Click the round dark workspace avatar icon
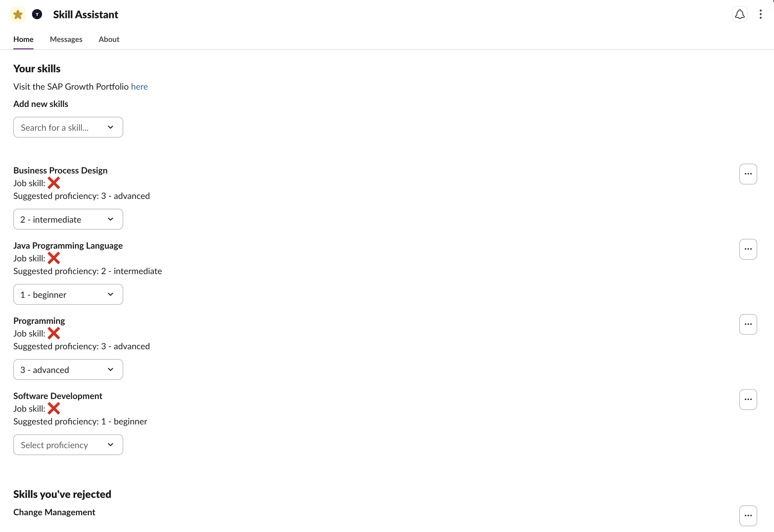This screenshot has height=532, width=774. click(x=37, y=14)
